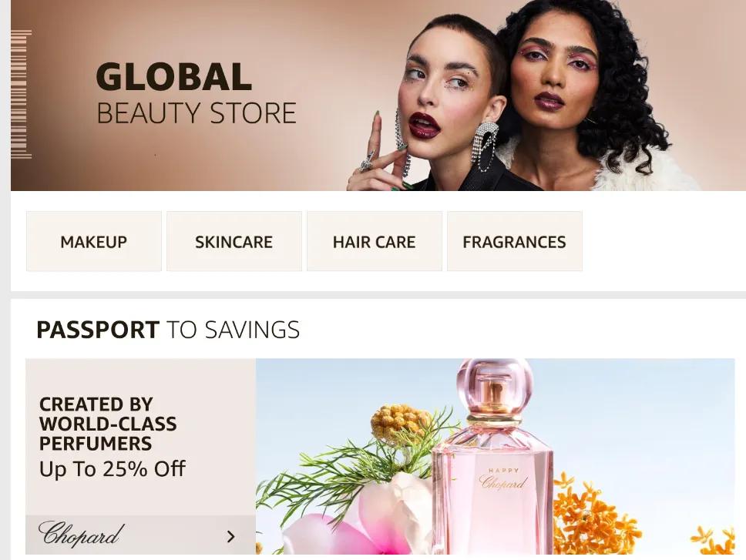Screen dimensions: 746x560
Task: Click the barcode graphic on banner edge
Action: pos(21,94)
